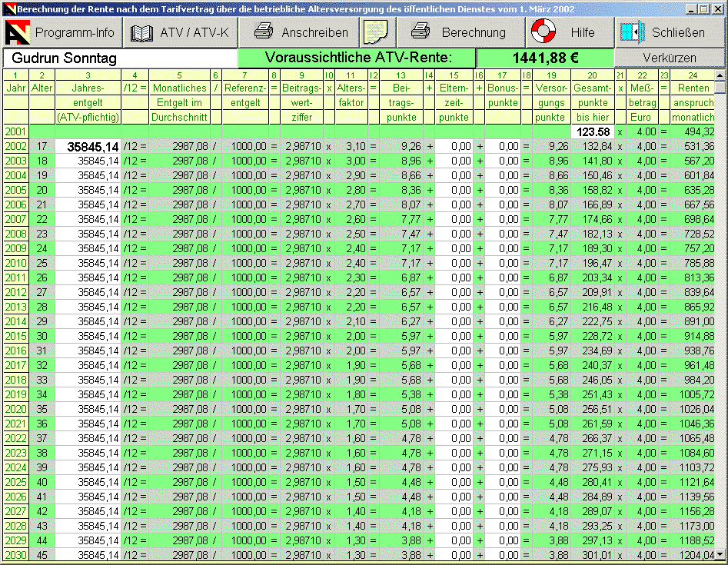Open the Programm-Info dialog
The image size is (728, 565).
63,32
